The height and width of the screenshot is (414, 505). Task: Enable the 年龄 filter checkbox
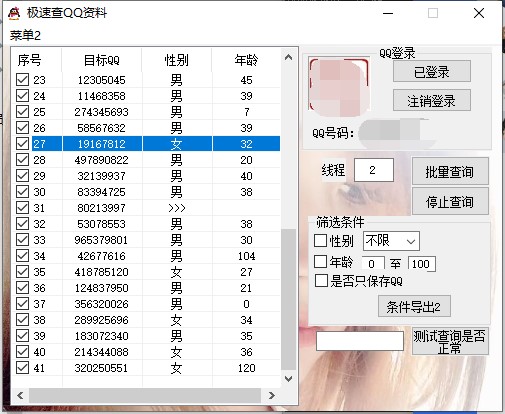pyautogui.click(x=320, y=262)
